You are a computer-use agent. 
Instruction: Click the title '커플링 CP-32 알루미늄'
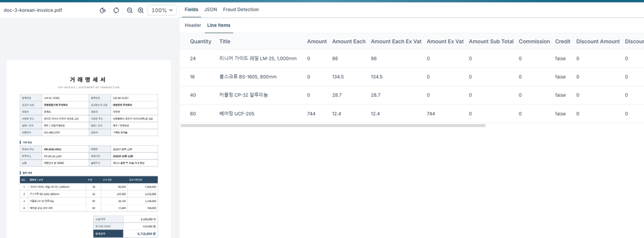pyautogui.click(x=243, y=95)
